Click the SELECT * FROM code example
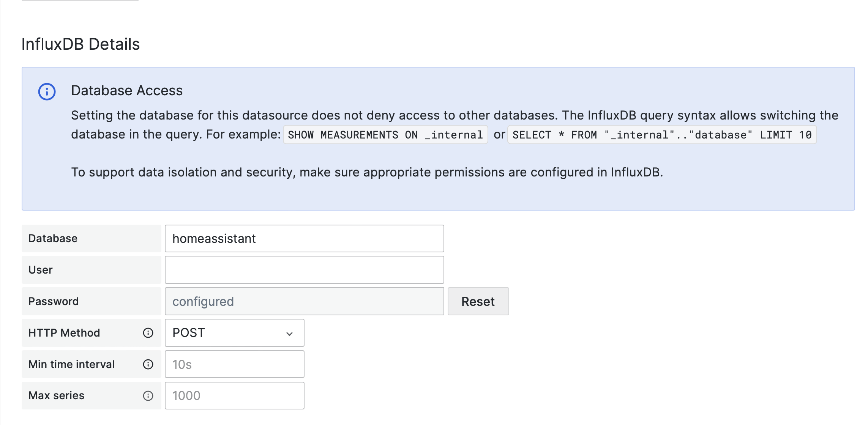The width and height of the screenshot is (868, 425). pos(661,135)
